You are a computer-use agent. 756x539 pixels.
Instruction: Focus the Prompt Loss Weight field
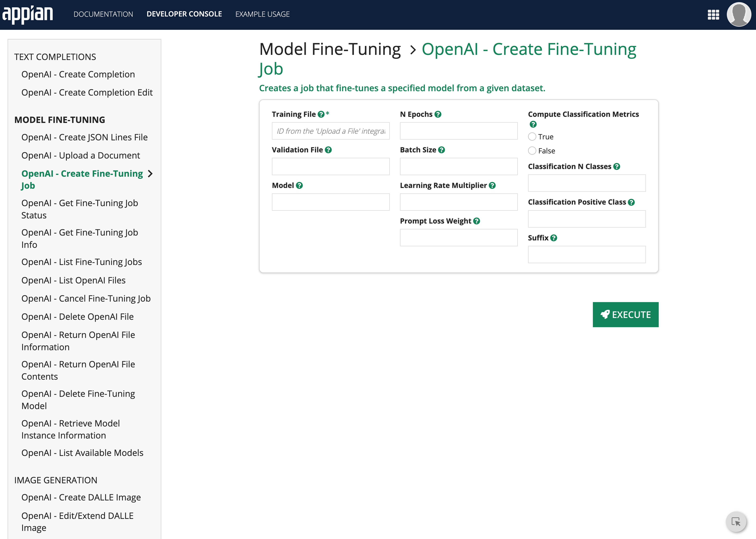[x=459, y=238]
